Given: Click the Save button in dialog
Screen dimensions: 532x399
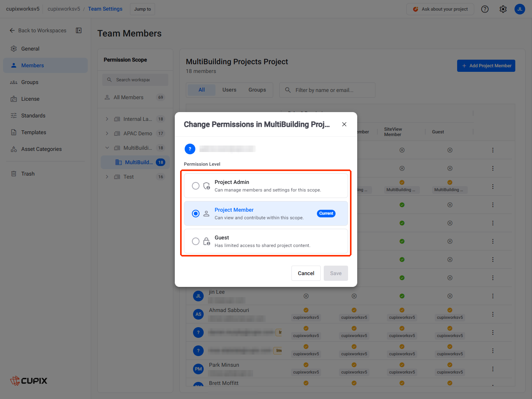Looking at the screenshot, I should (x=336, y=273).
